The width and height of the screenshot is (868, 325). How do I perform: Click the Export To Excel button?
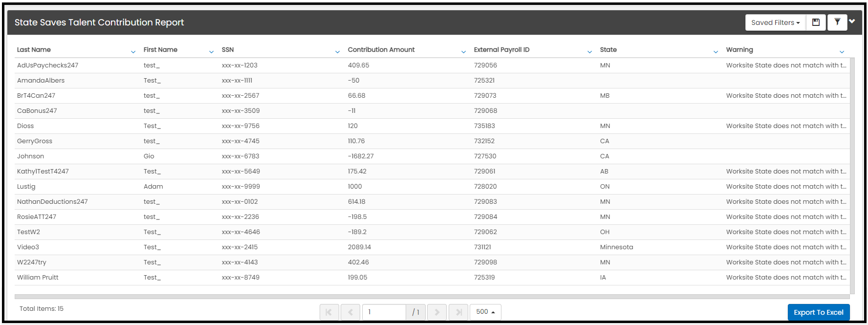pyautogui.click(x=819, y=312)
